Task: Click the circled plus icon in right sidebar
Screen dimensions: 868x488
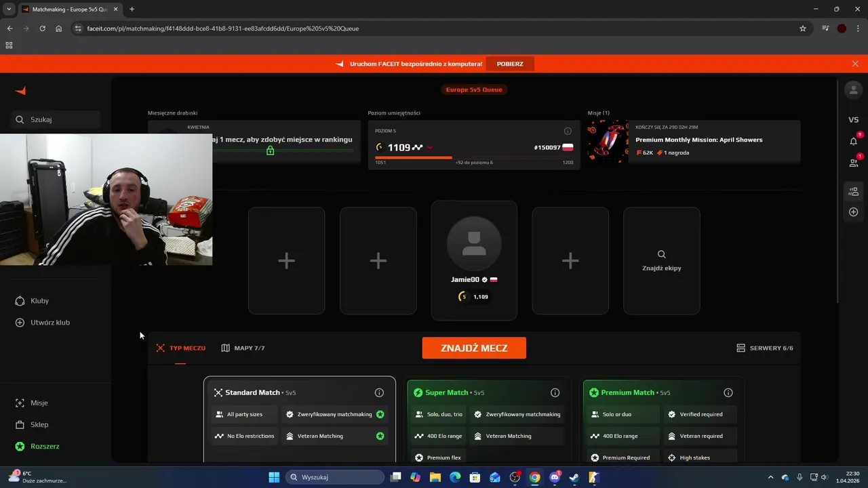Action: tap(853, 212)
